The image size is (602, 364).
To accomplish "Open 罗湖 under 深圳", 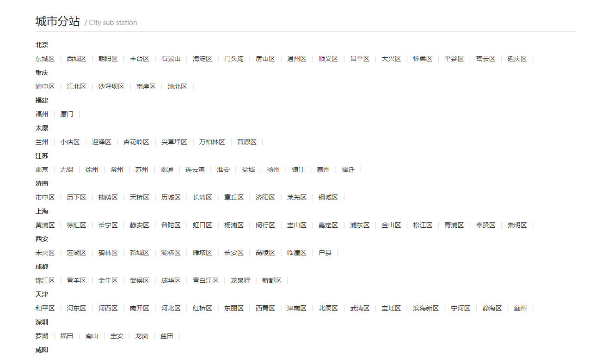I will click(x=42, y=336).
